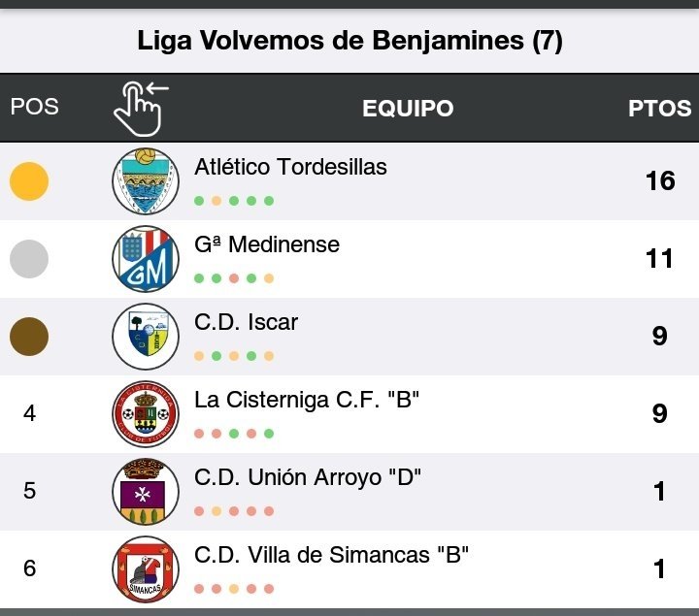The height and width of the screenshot is (616, 699).
Task: Click the Liga Volvemos de Benjamines title
Action: [x=349, y=41]
